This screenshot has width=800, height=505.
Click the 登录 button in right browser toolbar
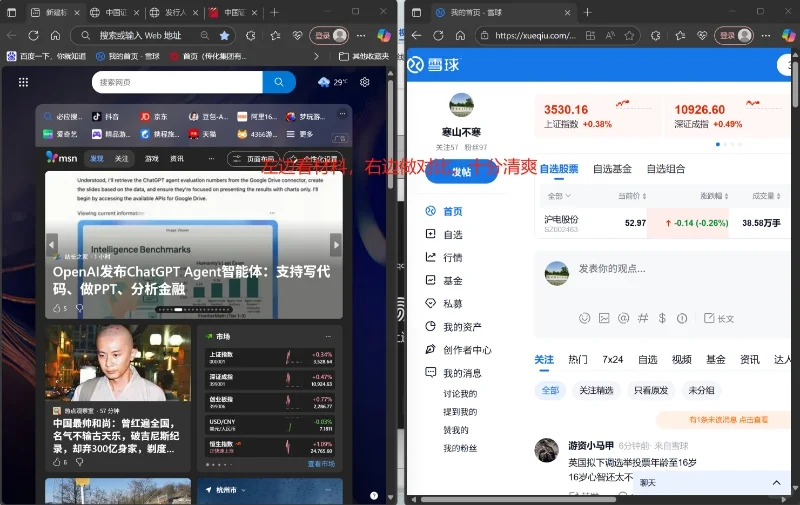(x=734, y=35)
